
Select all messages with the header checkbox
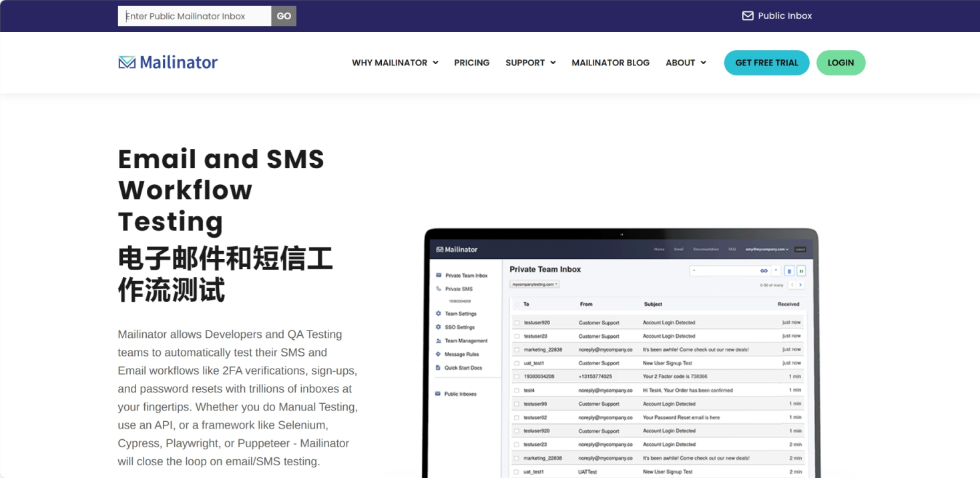pos(517,304)
